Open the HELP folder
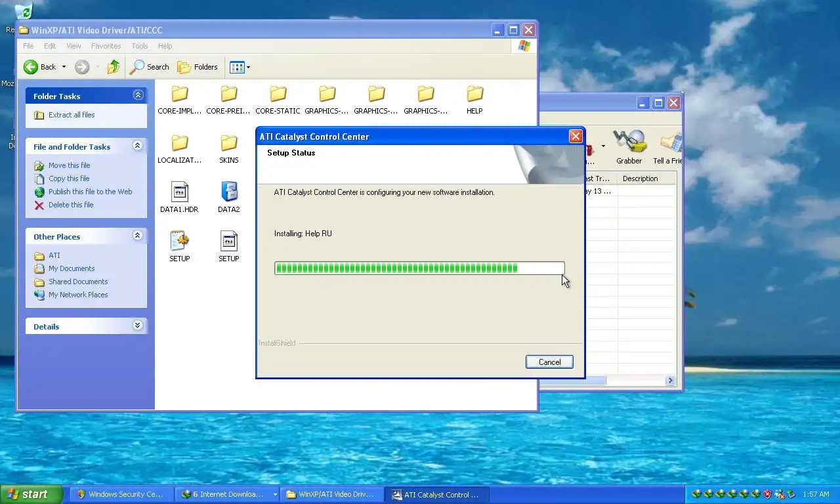This screenshot has width=840, height=504. [474, 100]
